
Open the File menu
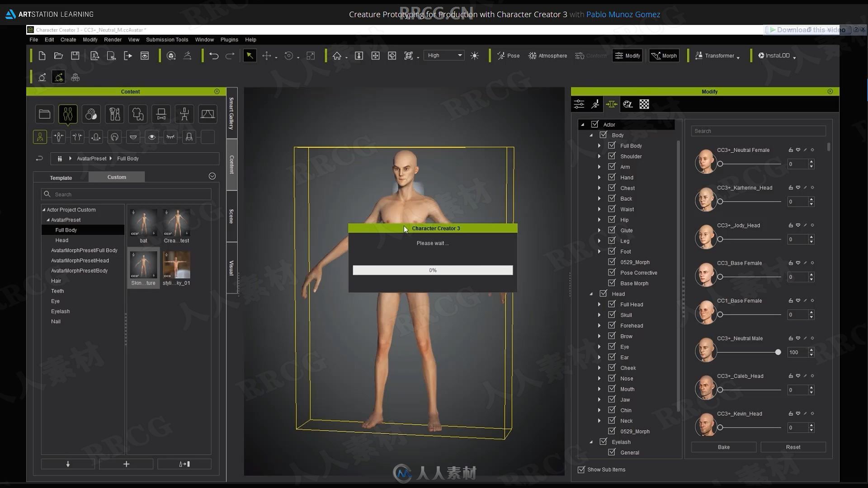[x=34, y=40]
